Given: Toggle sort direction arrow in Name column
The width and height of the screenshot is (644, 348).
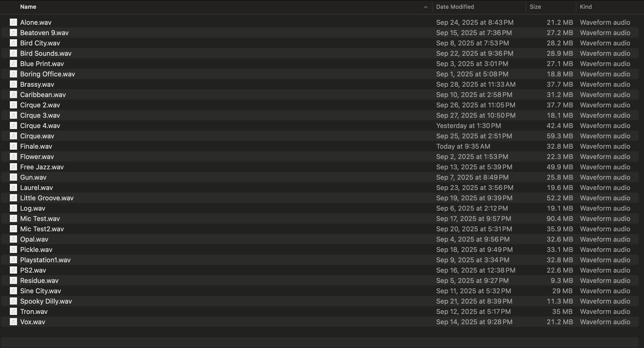Looking at the screenshot, I should click(426, 7).
